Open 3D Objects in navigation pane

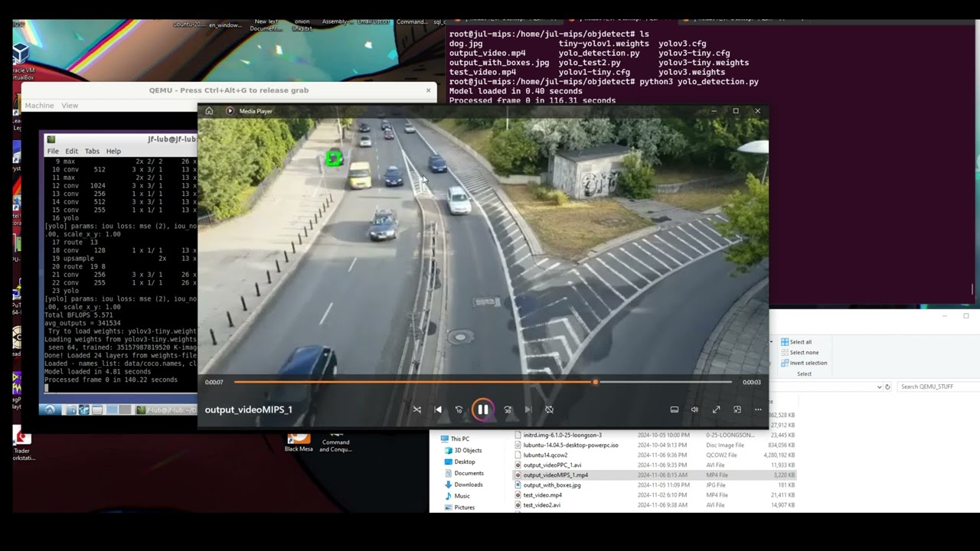(x=463, y=450)
